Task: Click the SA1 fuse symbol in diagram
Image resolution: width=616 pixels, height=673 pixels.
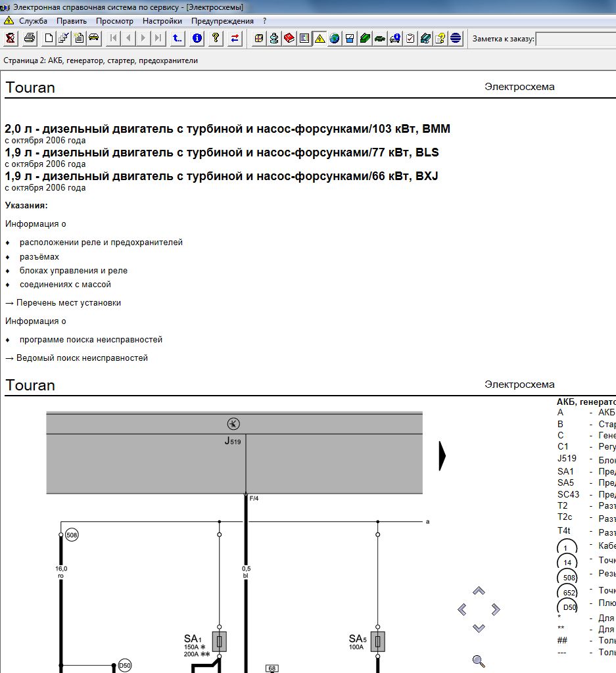Action: [x=220, y=641]
